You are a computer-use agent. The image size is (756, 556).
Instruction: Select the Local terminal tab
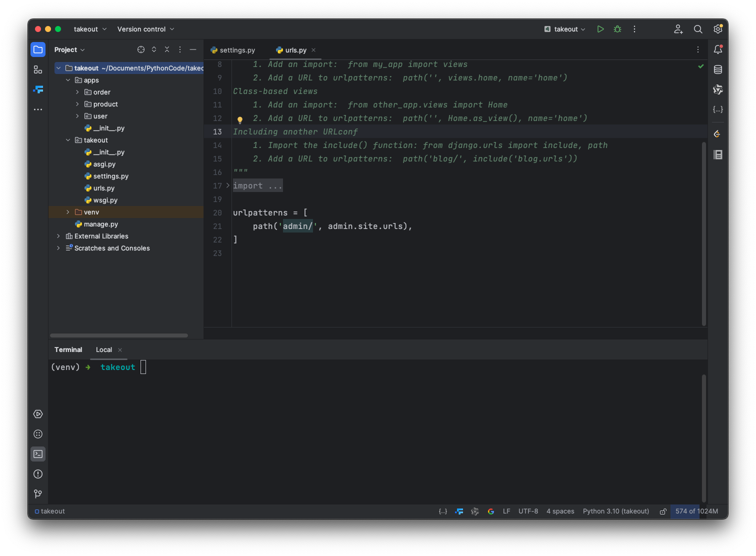tap(104, 349)
